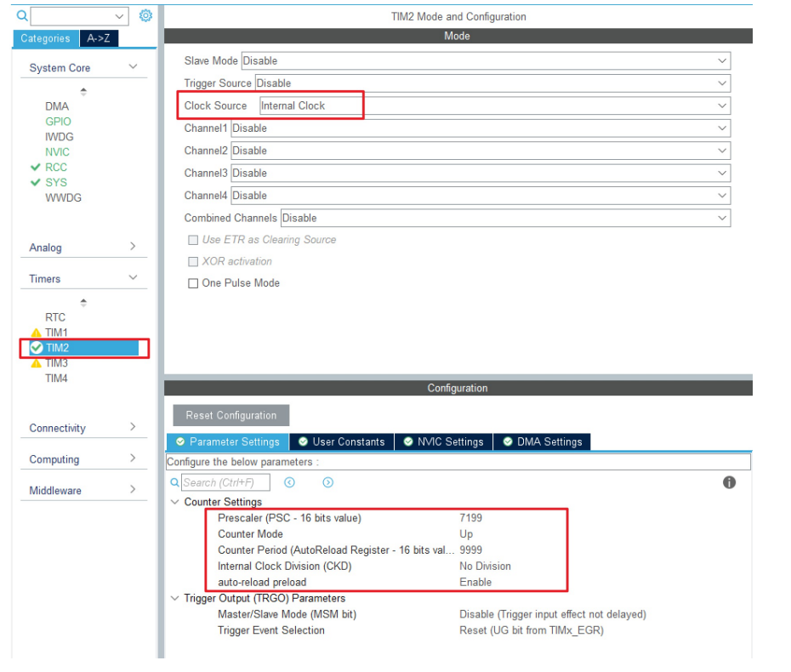Select GPIO in System Core list
Image resolution: width=791 pixels, height=672 pixels.
pos(58,122)
